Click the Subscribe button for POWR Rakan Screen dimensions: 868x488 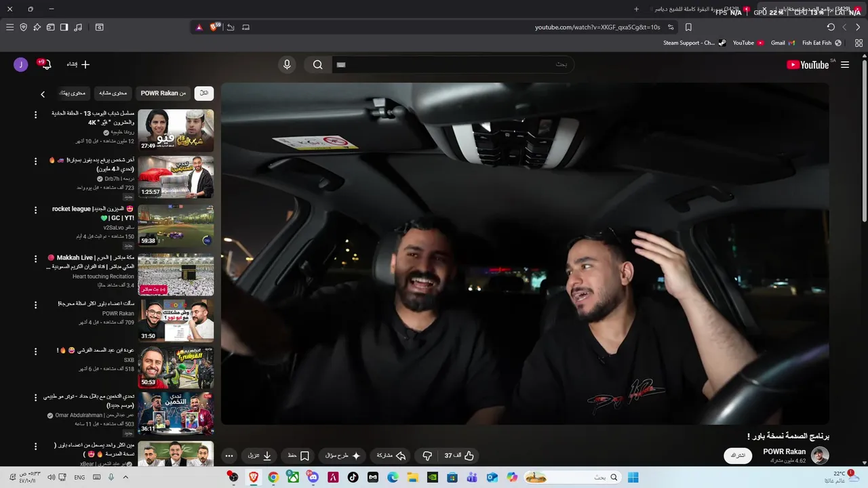tap(738, 455)
